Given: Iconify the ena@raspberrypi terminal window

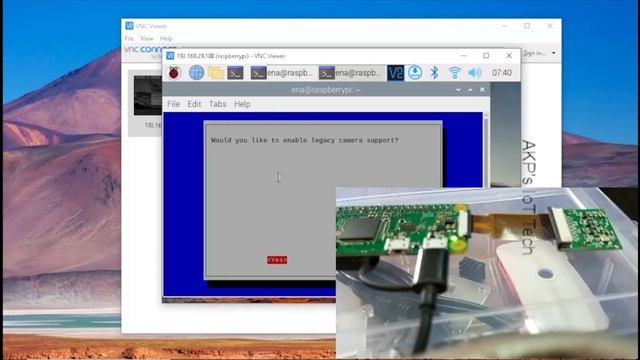Looking at the screenshot, I should coord(458,89).
